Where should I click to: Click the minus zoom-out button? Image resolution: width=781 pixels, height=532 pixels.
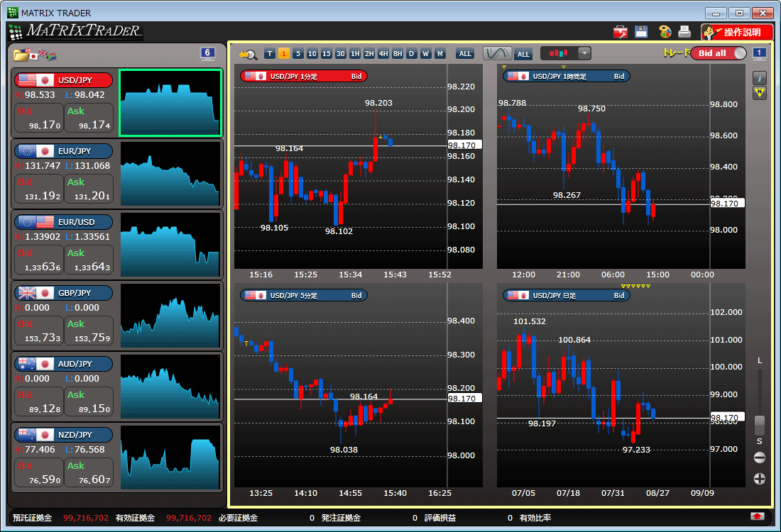pos(759,458)
